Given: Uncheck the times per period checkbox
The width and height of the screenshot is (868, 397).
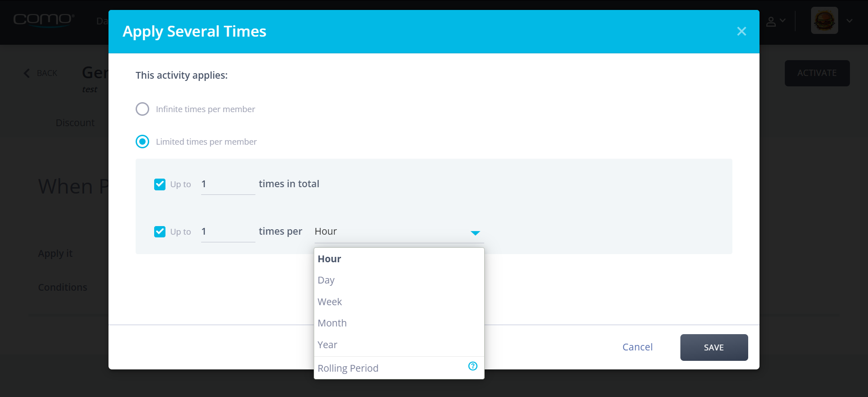Looking at the screenshot, I should [160, 232].
